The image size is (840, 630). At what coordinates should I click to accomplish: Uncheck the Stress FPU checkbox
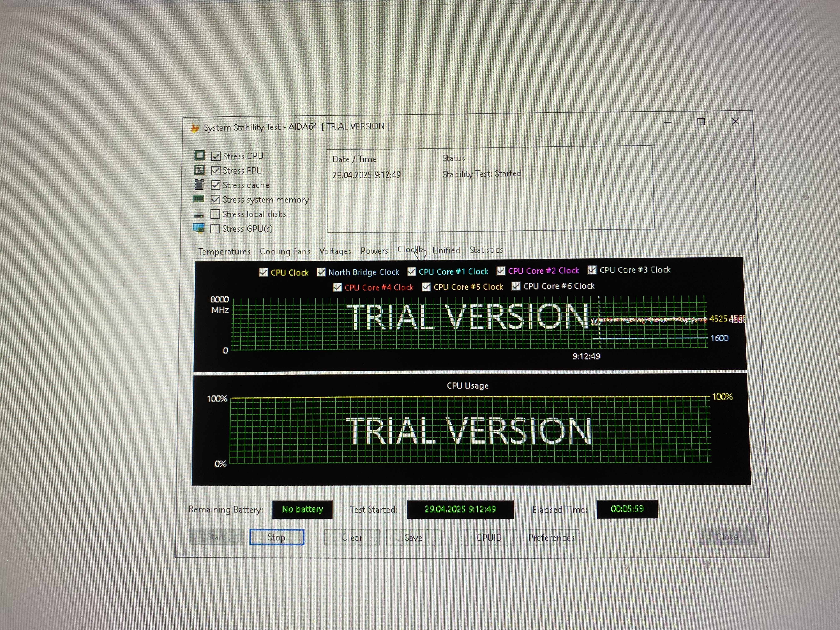216,170
